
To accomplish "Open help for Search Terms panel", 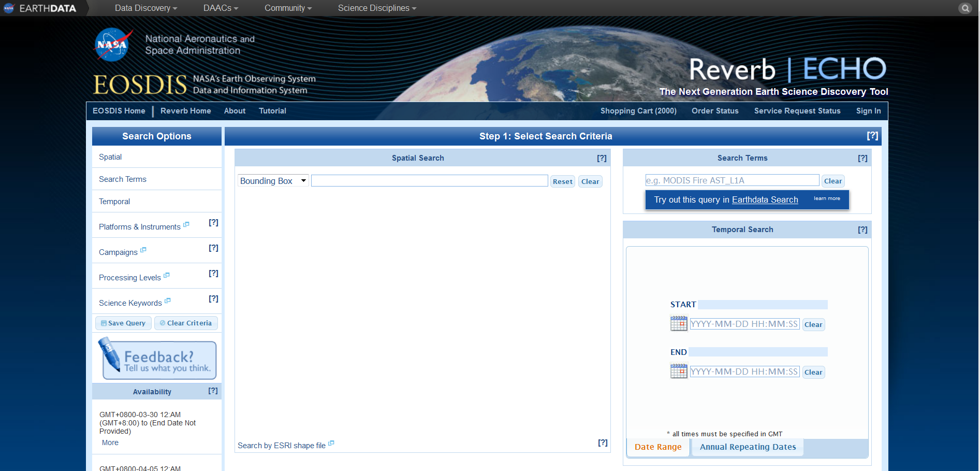I will [x=862, y=158].
